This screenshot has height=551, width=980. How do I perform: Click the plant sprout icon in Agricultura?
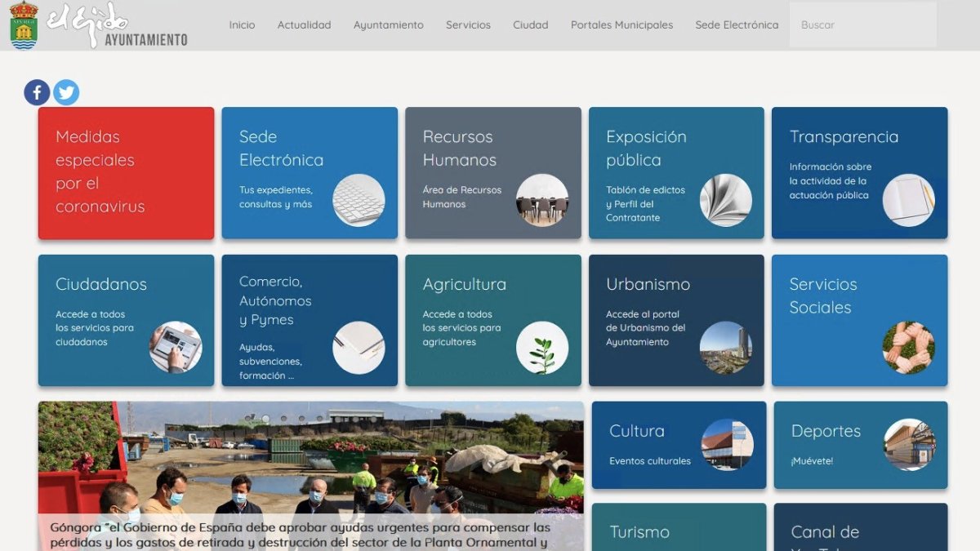[542, 348]
